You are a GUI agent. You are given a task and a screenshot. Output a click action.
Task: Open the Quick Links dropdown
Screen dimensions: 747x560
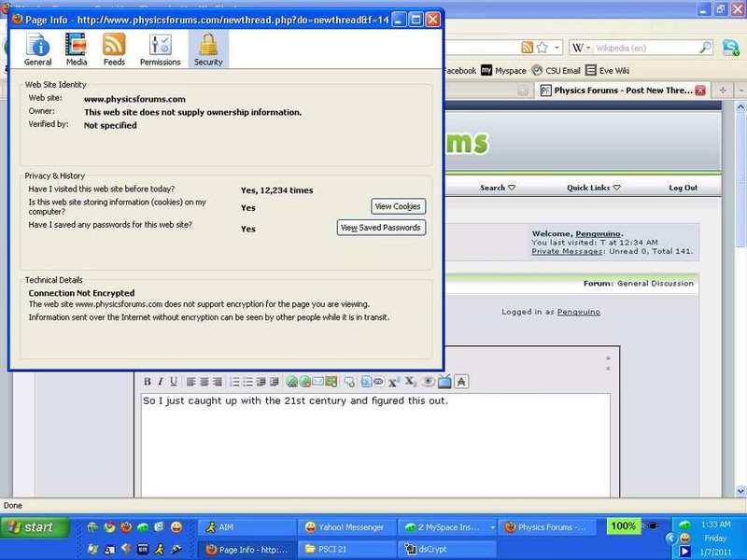[x=594, y=188]
